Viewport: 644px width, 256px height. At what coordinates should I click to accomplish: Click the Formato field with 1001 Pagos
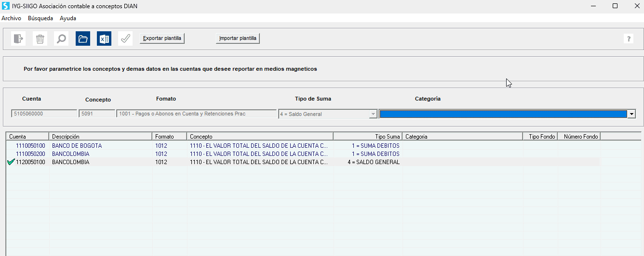coord(197,114)
